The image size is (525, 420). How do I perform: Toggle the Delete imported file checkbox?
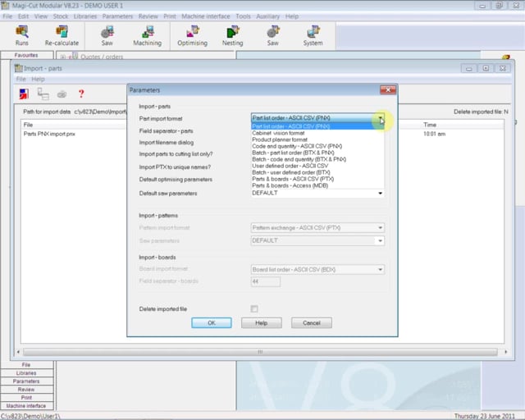(x=254, y=308)
